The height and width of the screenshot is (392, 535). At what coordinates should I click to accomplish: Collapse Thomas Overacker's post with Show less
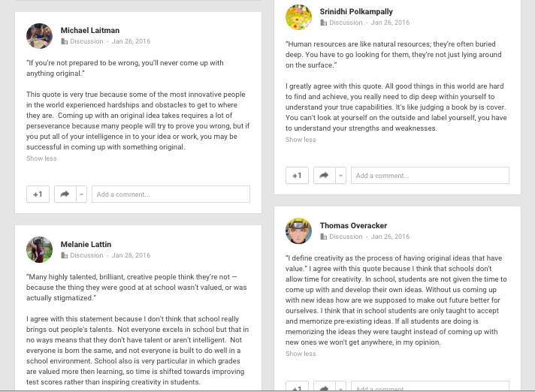(301, 354)
